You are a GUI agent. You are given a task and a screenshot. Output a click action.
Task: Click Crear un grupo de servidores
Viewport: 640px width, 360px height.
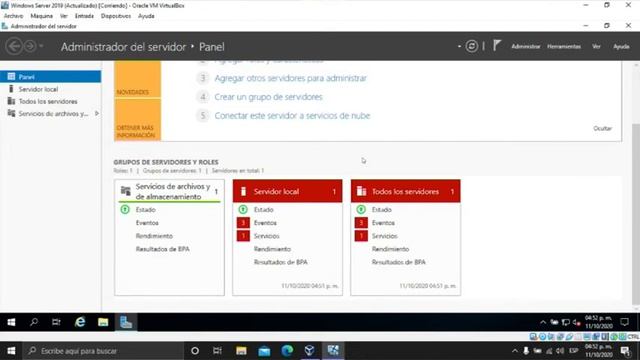(x=269, y=97)
